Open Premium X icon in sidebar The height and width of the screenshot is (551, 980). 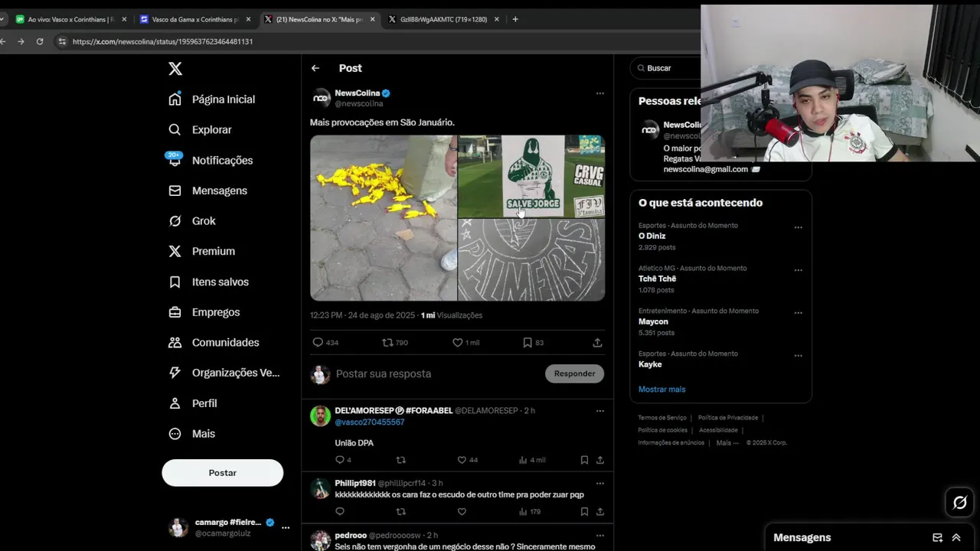[x=175, y=251]
